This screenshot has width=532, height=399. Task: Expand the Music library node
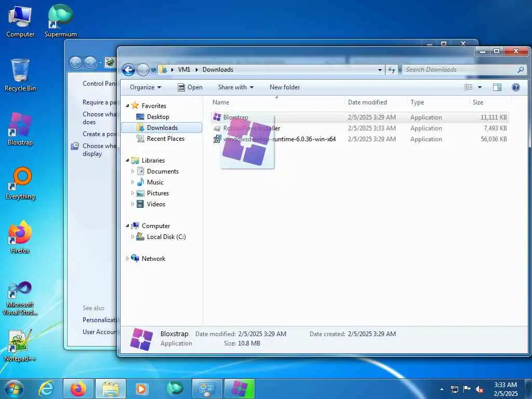(x=132, y=182)
